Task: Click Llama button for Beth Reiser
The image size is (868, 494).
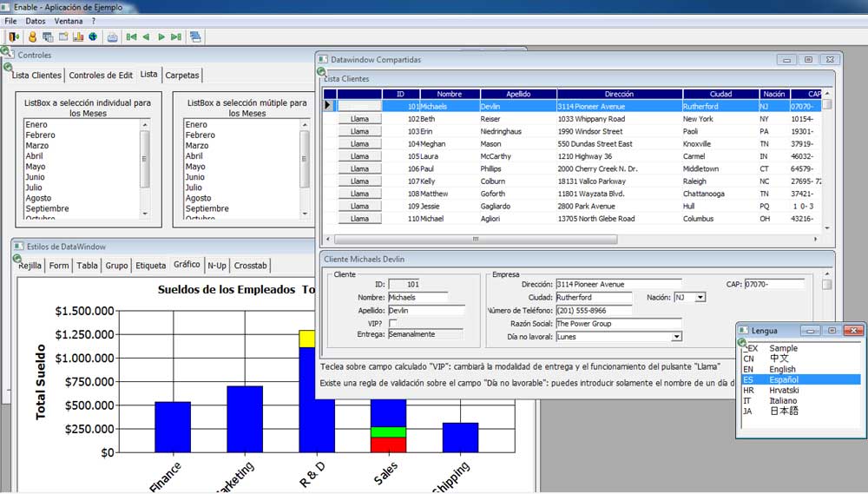Action: tap(359, 119)
